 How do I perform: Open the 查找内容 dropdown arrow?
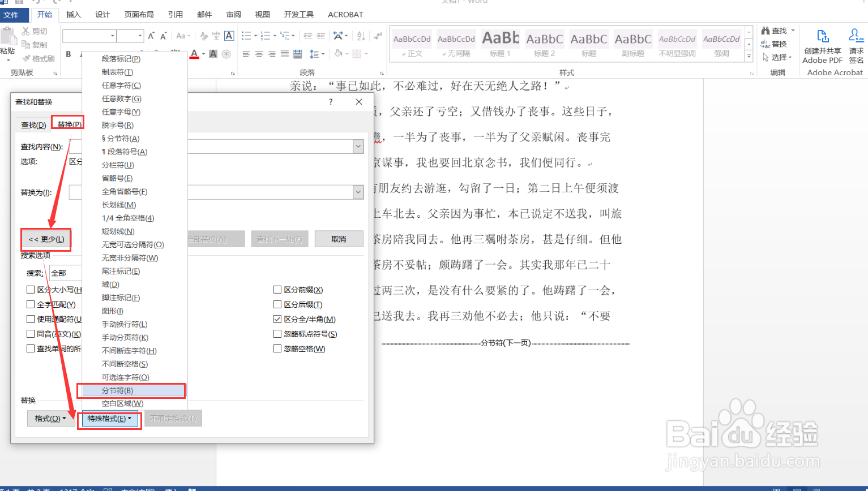pos(358,147)
